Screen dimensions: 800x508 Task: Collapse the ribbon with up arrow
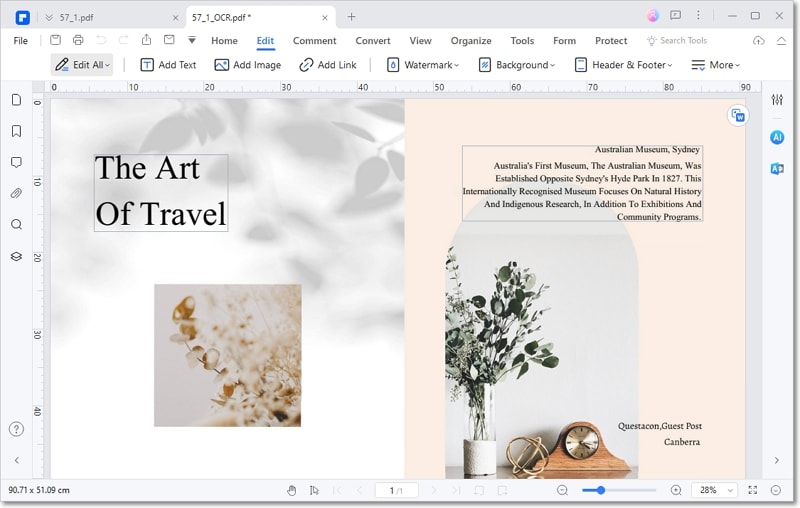point(781,41)
